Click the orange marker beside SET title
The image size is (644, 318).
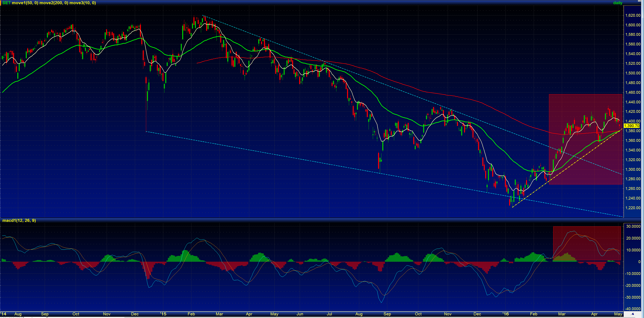click(1, 3)
